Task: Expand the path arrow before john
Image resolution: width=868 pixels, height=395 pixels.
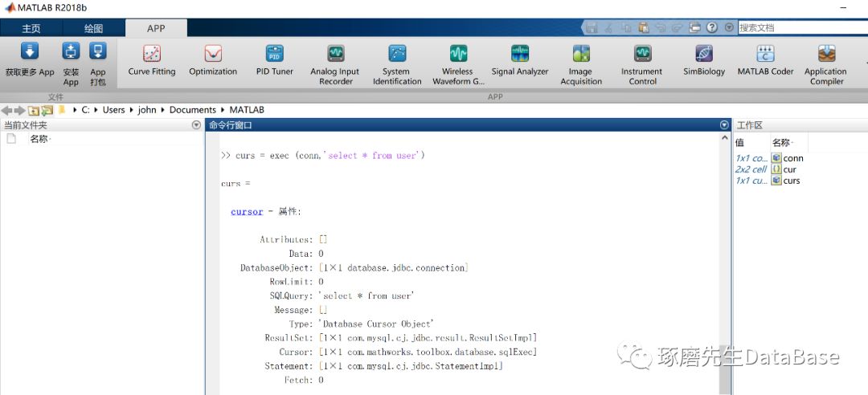Action: 132,110
